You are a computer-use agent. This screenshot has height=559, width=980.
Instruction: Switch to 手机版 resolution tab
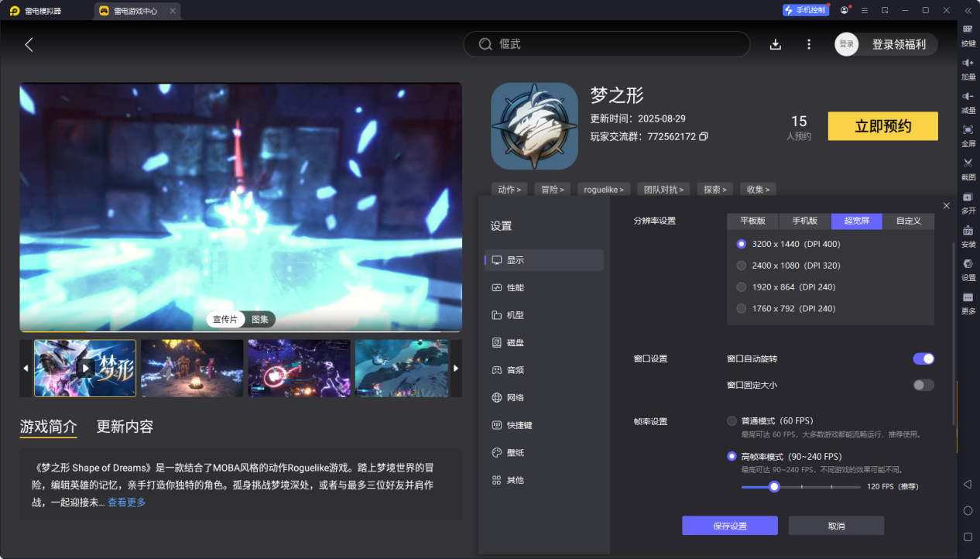point(805,221)
